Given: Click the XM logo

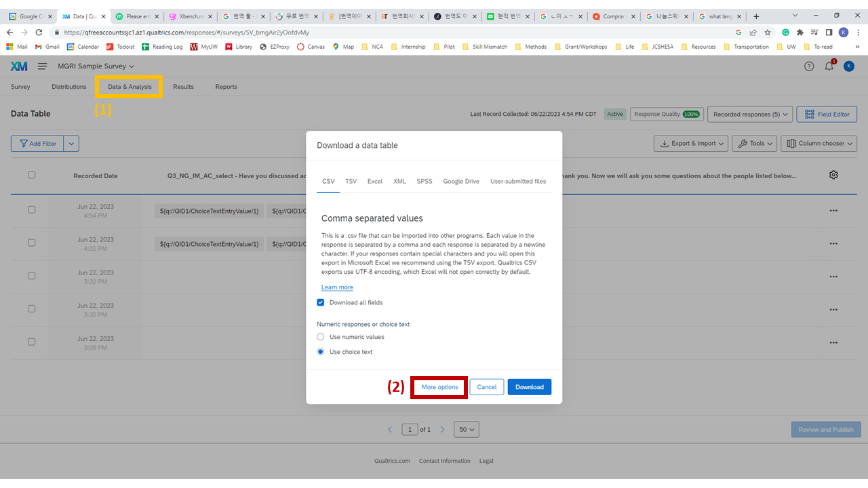Looking at the screenshot, I should coord(20,66).
